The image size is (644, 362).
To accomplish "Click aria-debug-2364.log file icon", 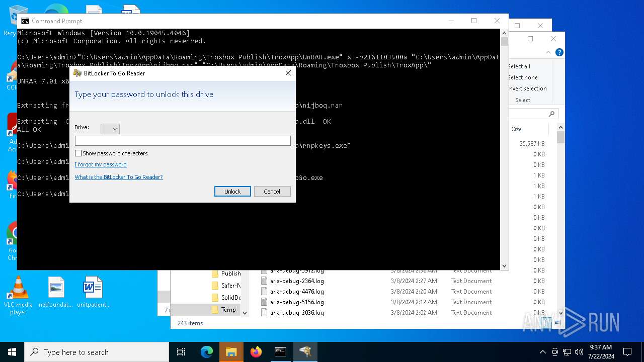I will (264, 281).
